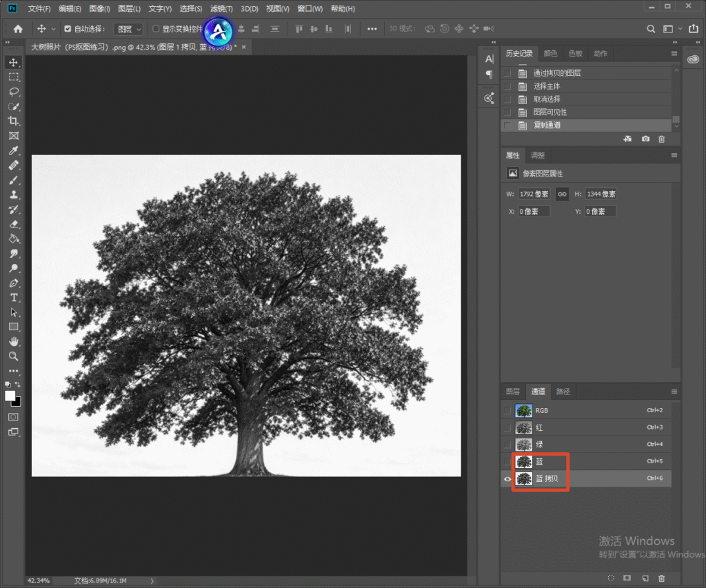Change screen mode icon
The width and height of the screenshot is (706, 588).
coord(14,432)
